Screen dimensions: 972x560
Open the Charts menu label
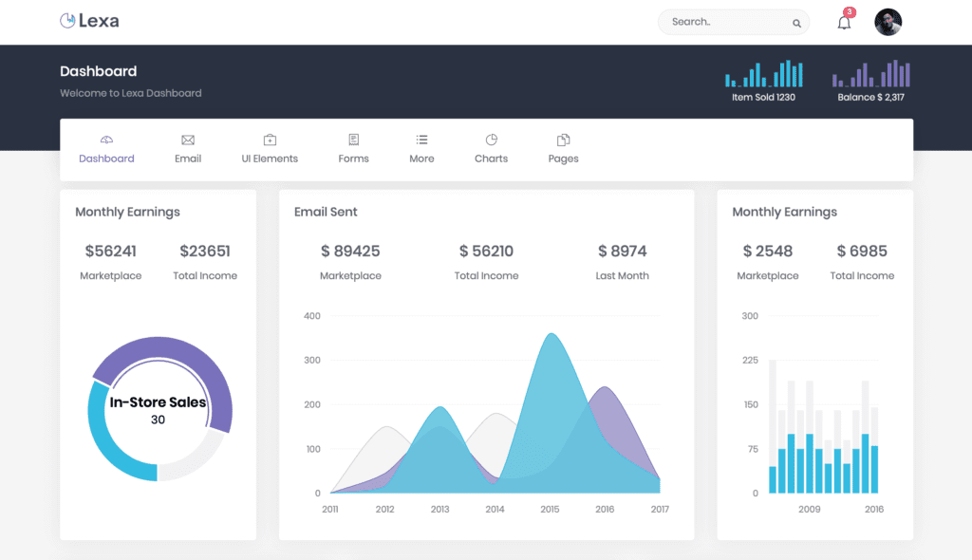pyautogui.click(x=491, y=159)
